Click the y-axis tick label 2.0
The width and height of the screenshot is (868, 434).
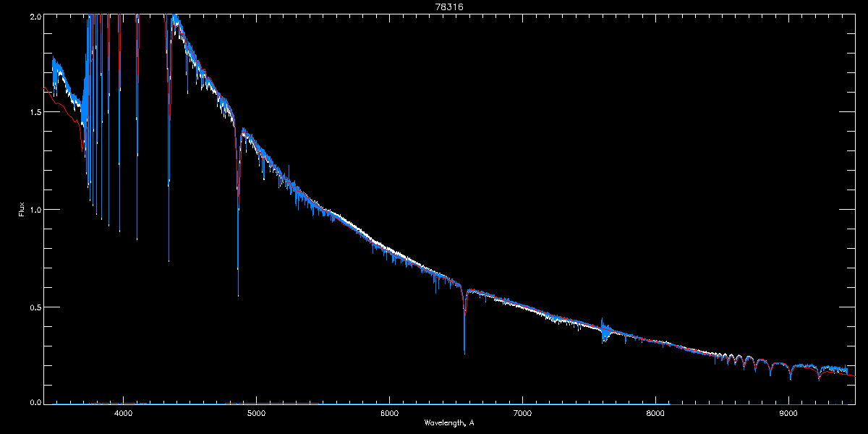pyautogui.click(x=35, y=15)
